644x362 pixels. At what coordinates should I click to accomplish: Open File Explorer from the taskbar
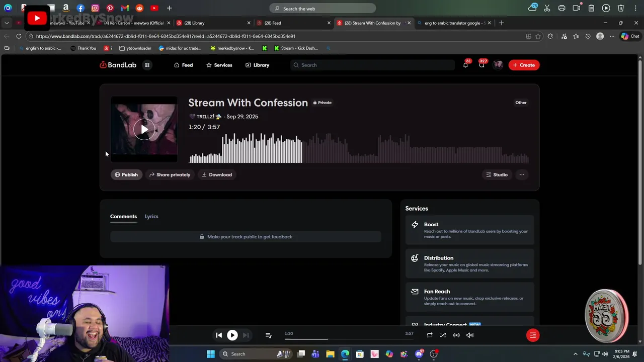pyautogui.click(x=330, y=354)
